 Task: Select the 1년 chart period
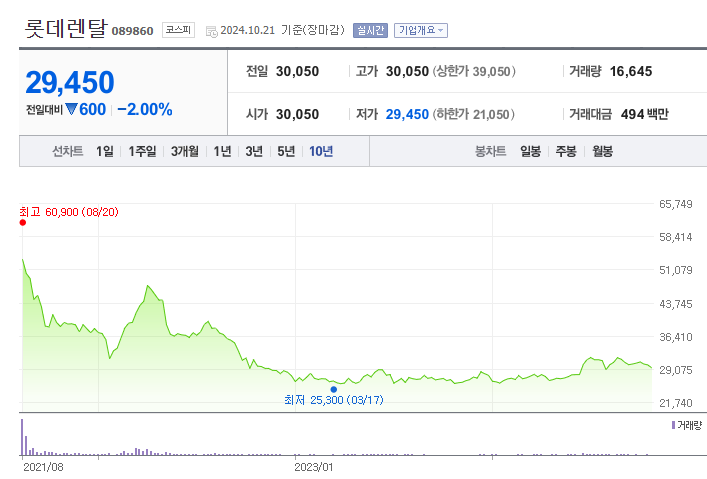click(222, 151)
